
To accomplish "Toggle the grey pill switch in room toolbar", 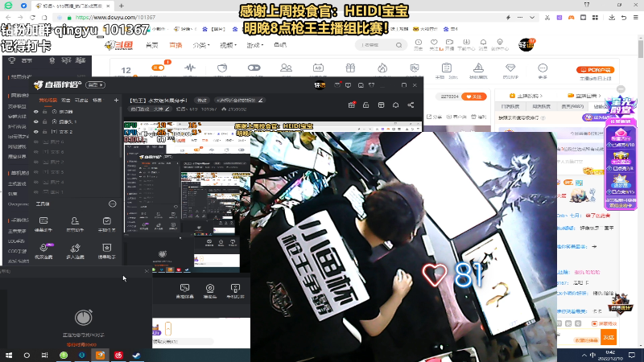I will pos(254,68).
